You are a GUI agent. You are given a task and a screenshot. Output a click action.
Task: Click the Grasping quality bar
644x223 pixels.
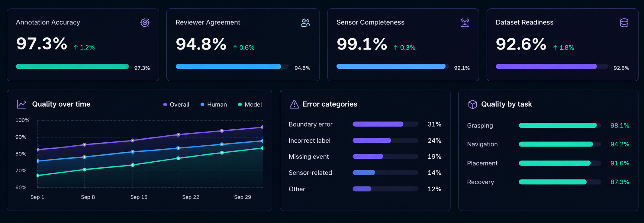pos(560,125)
